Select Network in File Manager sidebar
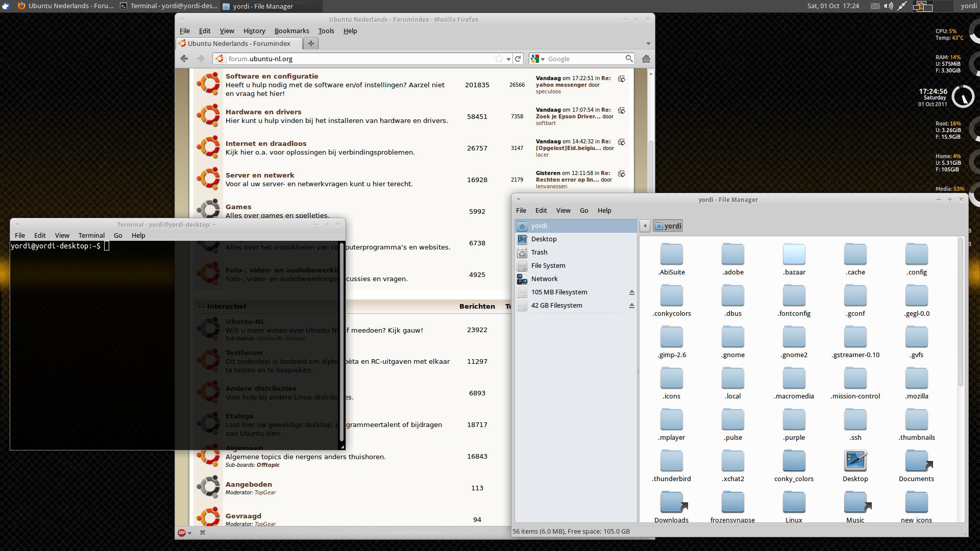The width and height of the screenshot is (980, 551). (x=576, y=279)
